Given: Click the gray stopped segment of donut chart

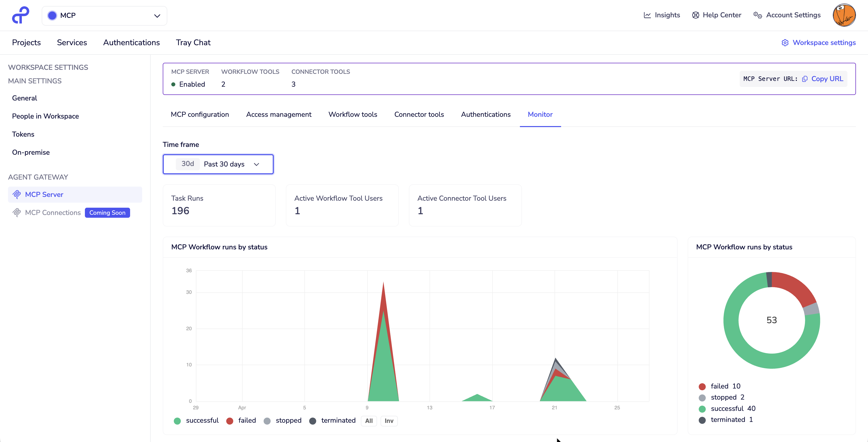Looking at the screenshot, I should [812, 309].
